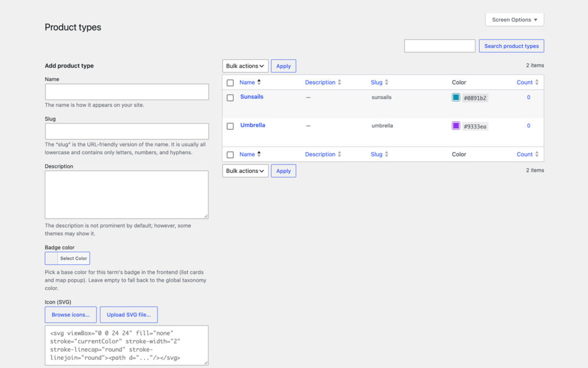Click the 'umbrella' slug text
Viewport: 588px width, 368px height.
(382, 126)
